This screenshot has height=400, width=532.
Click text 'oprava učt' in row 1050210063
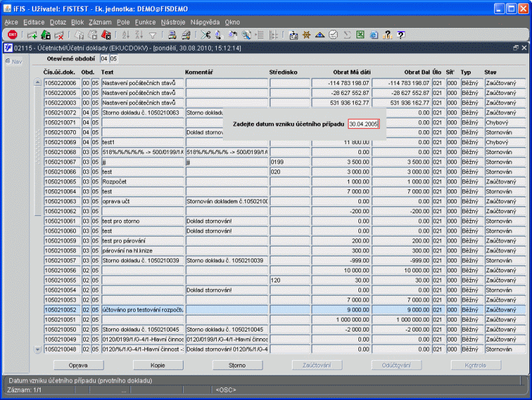click(x=142, y=201)
